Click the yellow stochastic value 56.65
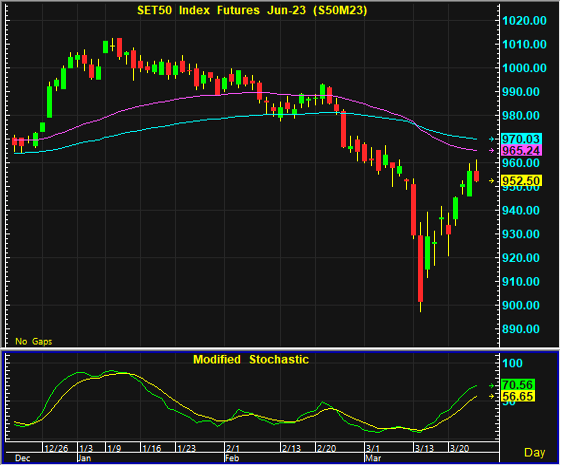This screenshot has width=561, height=466. coord(518,396)
